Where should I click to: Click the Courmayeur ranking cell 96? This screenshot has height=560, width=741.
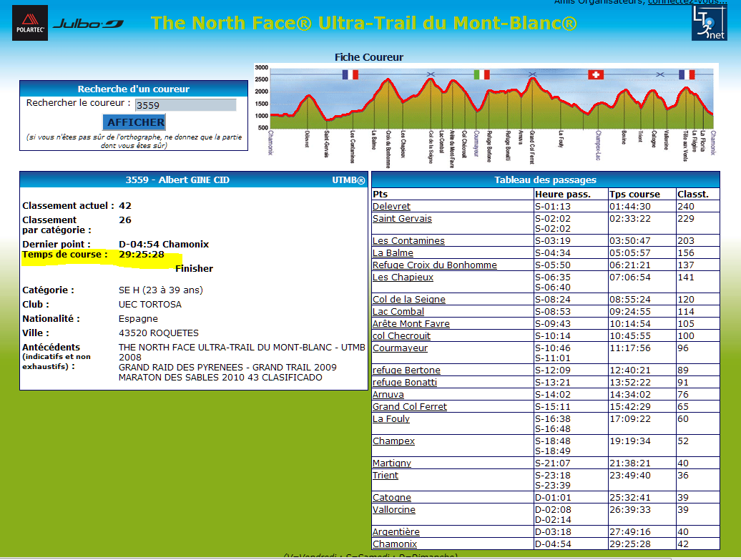tap(683, 348)
